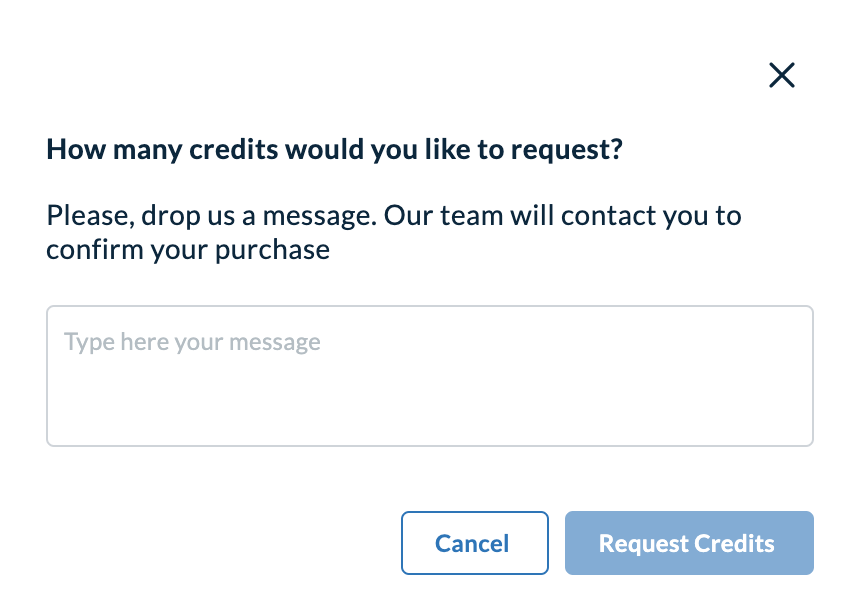Click the Request Credits button
Viewport: 854px width, 612px height.
688,544
